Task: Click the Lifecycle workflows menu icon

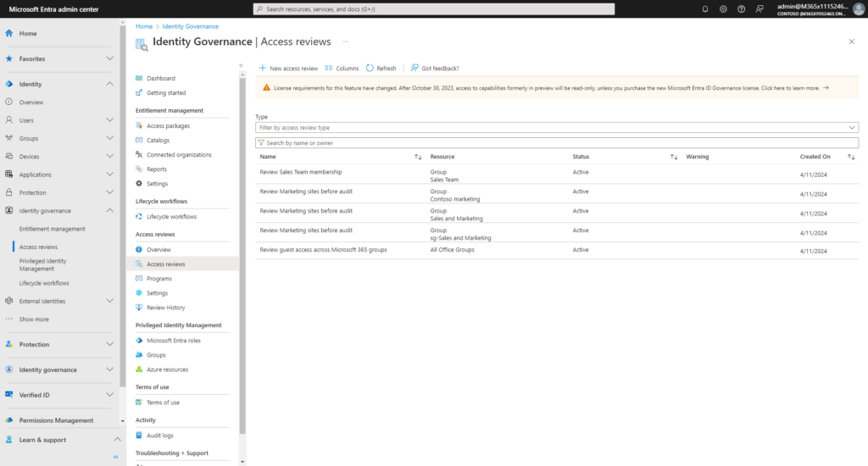Action: [x=139, y=216]
